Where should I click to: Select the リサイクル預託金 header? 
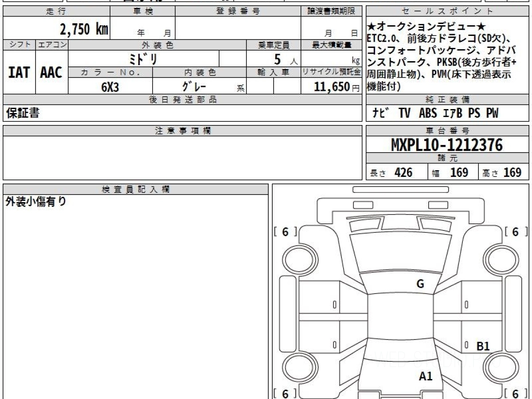[x=332, y=72]
